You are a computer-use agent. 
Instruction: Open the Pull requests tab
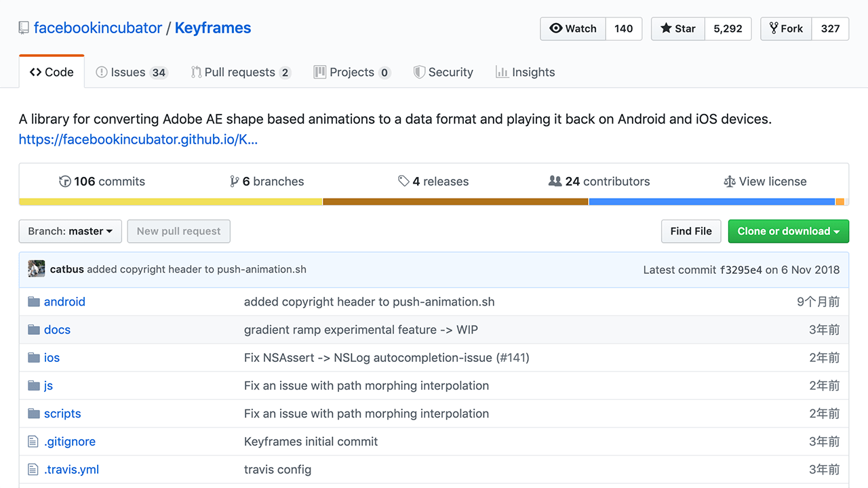(241, 72)
